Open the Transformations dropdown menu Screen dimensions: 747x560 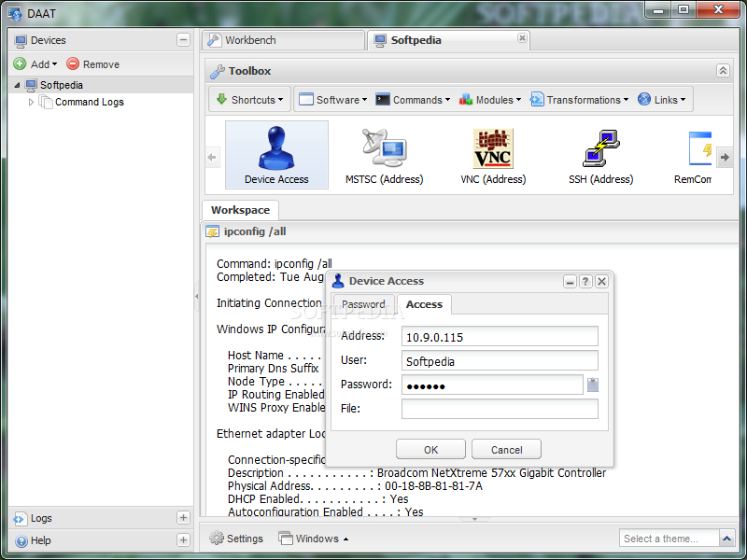click(x=579, y=100)
